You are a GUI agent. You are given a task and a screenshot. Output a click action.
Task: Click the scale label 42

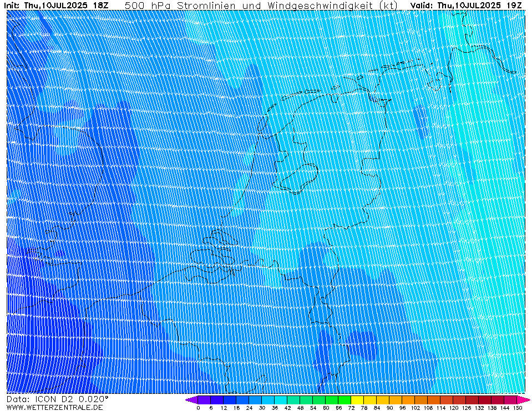click(287, 408)
